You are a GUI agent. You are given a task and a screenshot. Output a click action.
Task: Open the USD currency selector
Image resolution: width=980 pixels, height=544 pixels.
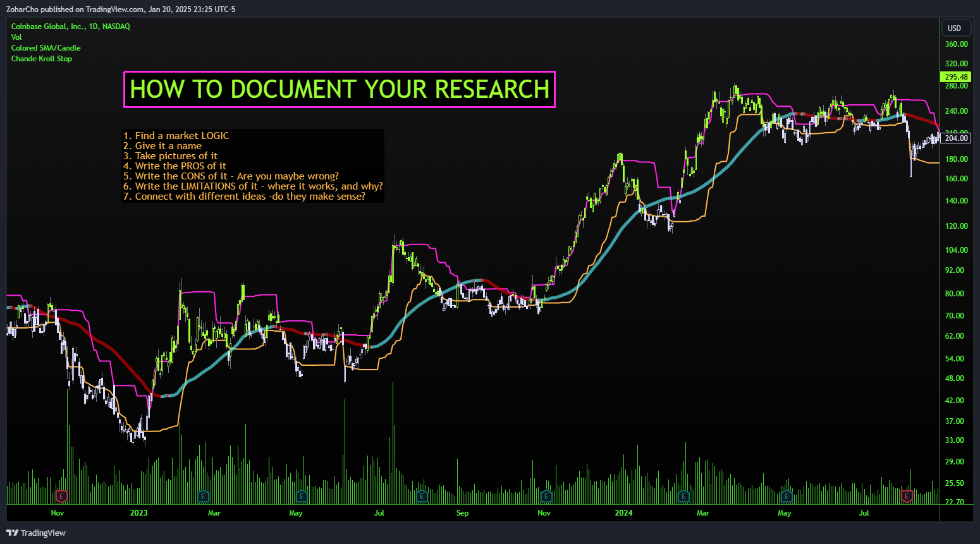click(x=955, y=28)
